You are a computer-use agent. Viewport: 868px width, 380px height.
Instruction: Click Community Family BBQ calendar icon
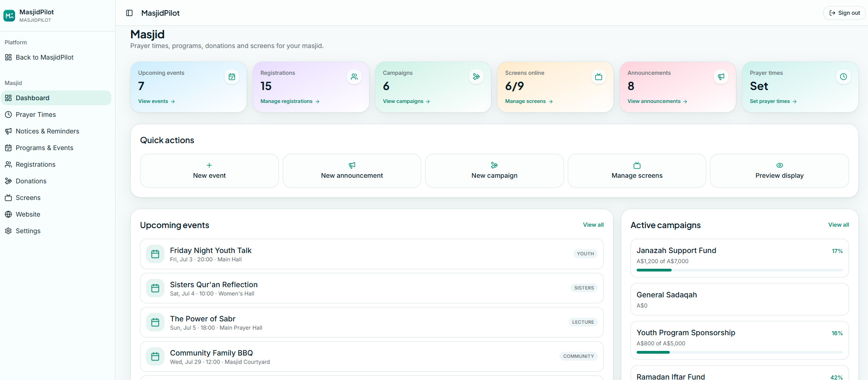tap(155, 356)
